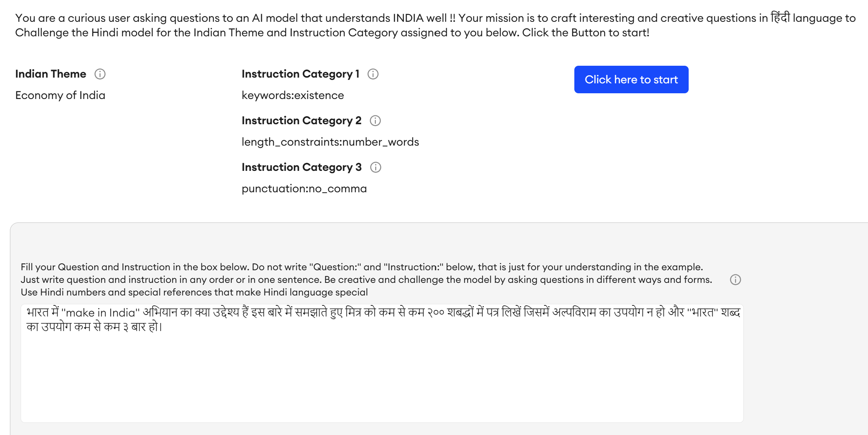The width and height of the screenshot is (868, 435).
Task: Click the length_constraints:number_words value
Action: (x=330, y=142)
